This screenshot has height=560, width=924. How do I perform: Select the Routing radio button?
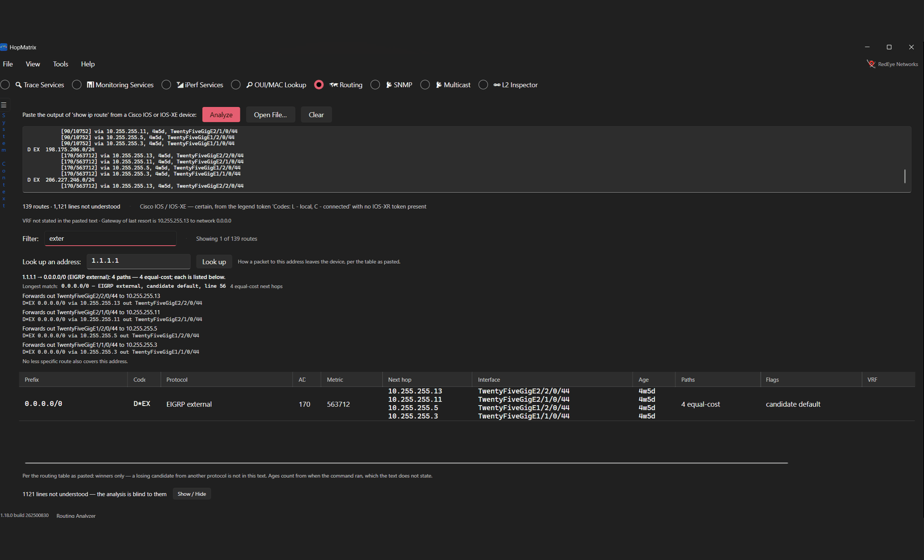[319, 85]
